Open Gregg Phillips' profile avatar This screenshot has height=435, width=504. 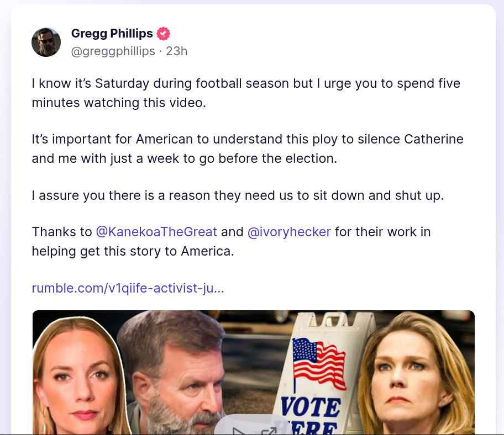tap(46, 42)
